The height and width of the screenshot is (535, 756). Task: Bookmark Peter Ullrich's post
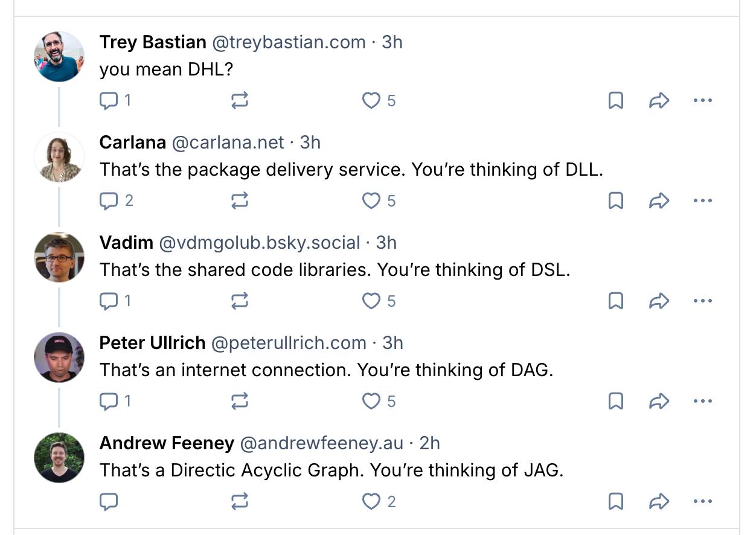[615, 401]
